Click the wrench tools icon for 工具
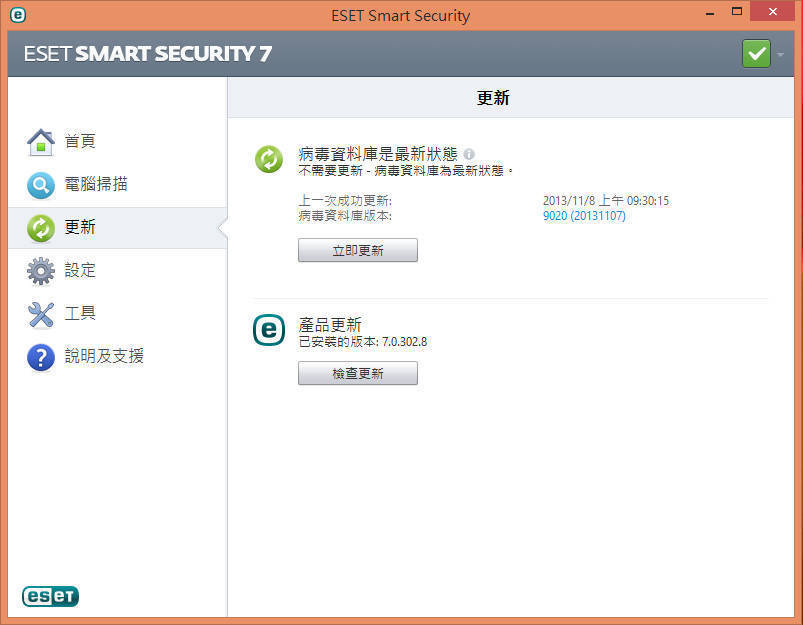This screenshot has width=803, height=625. click(40, 314)
